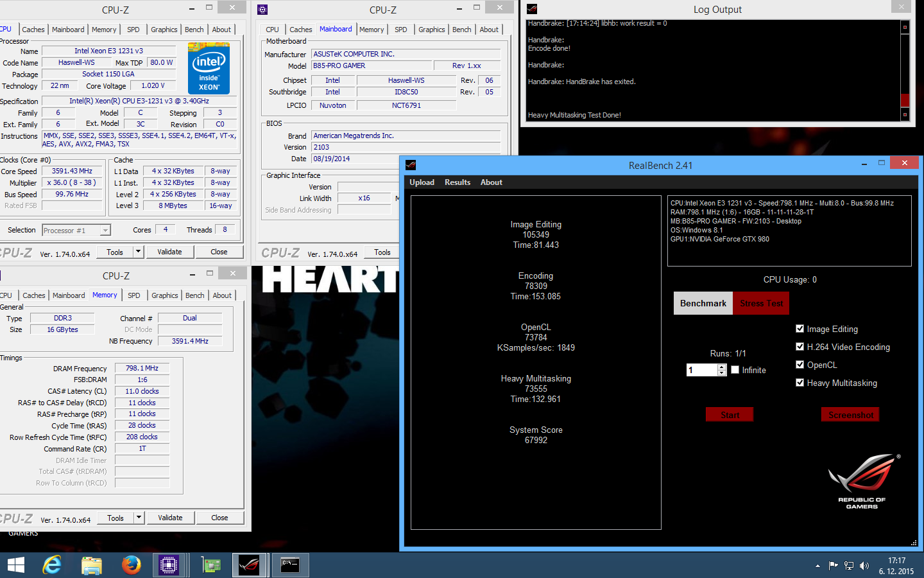924x578 pixels.
Task: Click the Core Speed 3591.43 MHz value
Action: tap(72, 171)
